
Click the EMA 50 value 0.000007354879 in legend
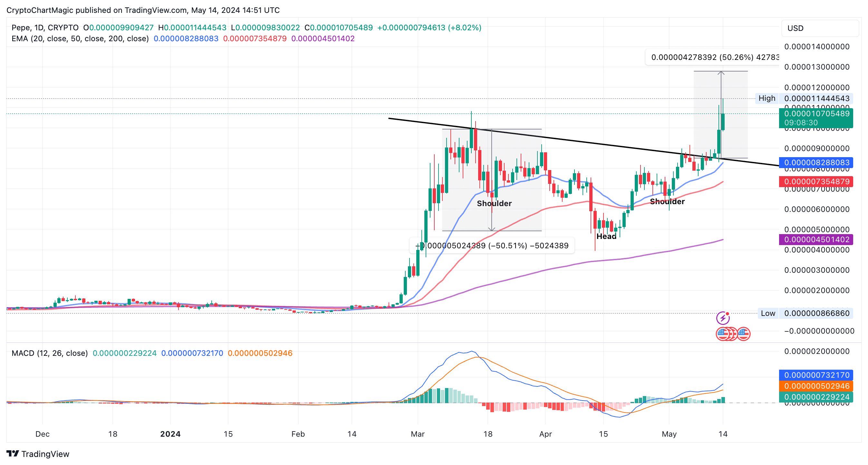[x=255, y=39]
